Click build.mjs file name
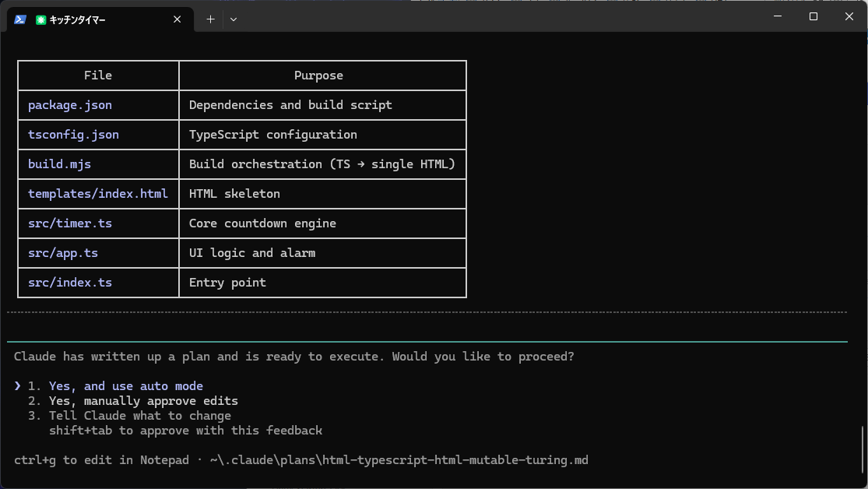Image resolution: width=868 pixels, height=489 pixels. tap(59, 164)
